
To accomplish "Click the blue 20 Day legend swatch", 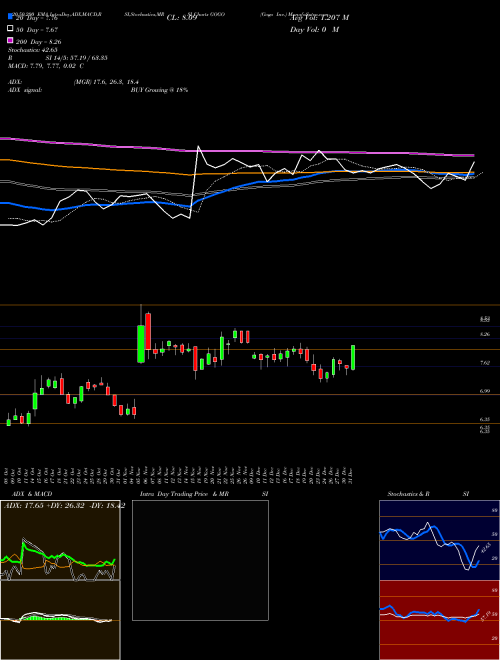I will (x=10, y=16).
